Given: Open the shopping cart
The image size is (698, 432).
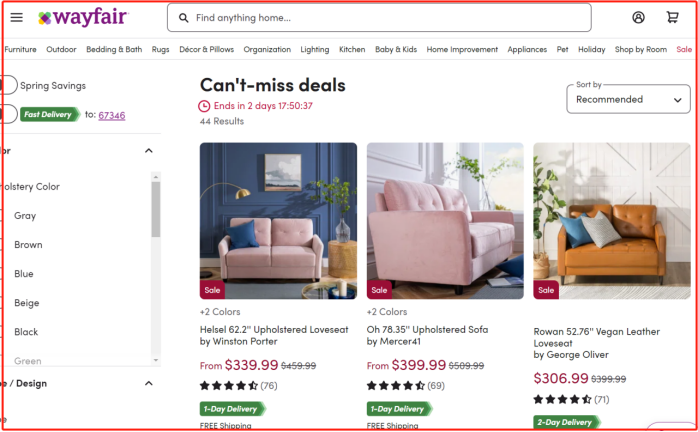Looking at the screenshot, I should pos(672,17).
